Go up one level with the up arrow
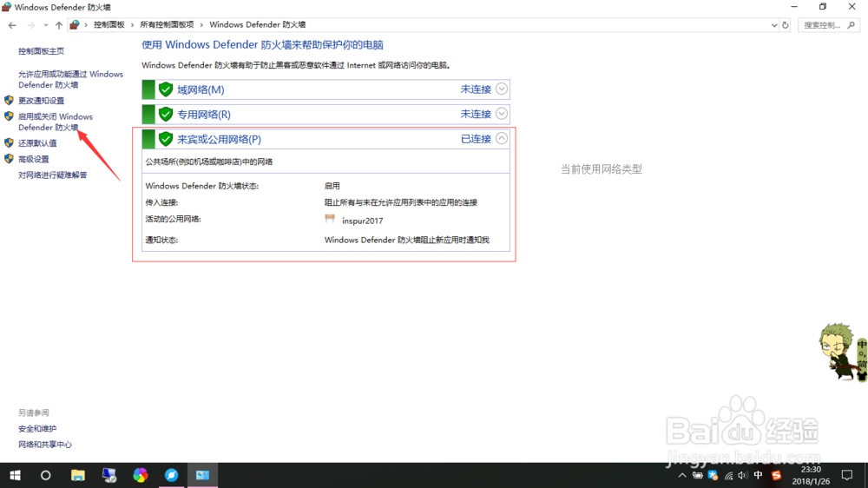The width and height of the screenshot is (868, 488). (59, 25)
